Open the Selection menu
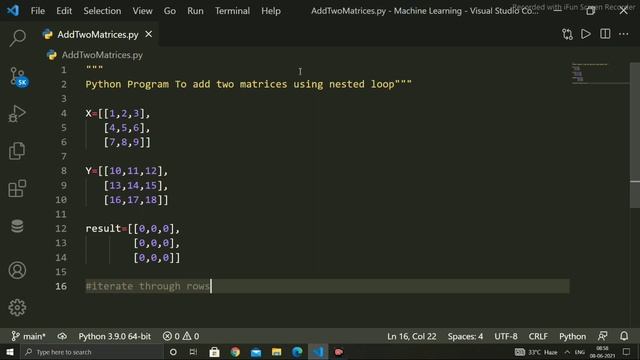The width and height of the screenshot is (640, 360). pyautogui.click(x=102, y=11)
